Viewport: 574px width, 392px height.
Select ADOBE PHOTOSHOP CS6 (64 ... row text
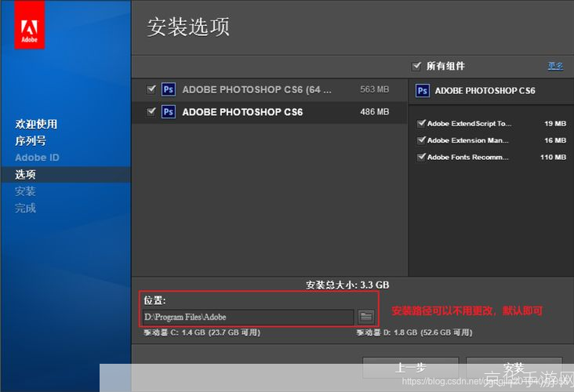256,89
